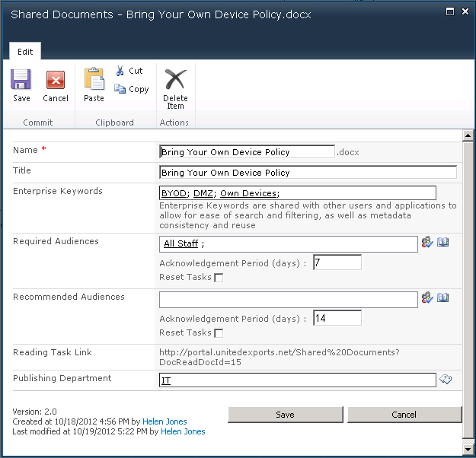Click the scrollbar down arrow
Viewport: 476px width, 458px height.
tap(468, 449)
